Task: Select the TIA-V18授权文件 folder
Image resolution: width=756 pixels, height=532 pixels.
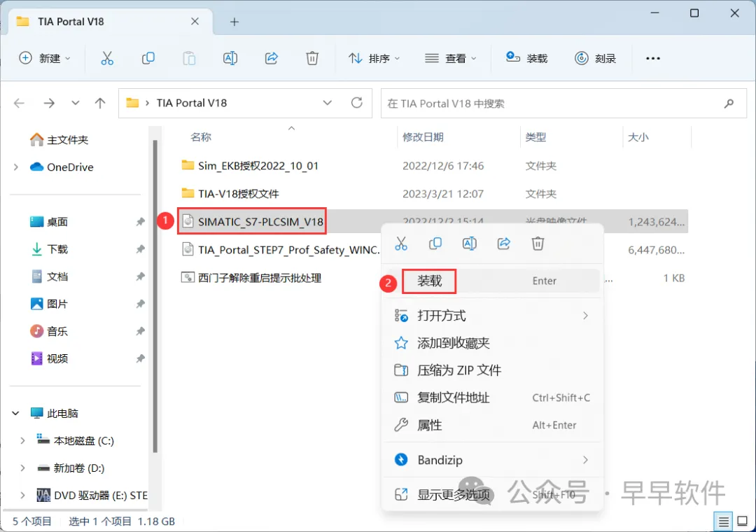Action: 230,194
